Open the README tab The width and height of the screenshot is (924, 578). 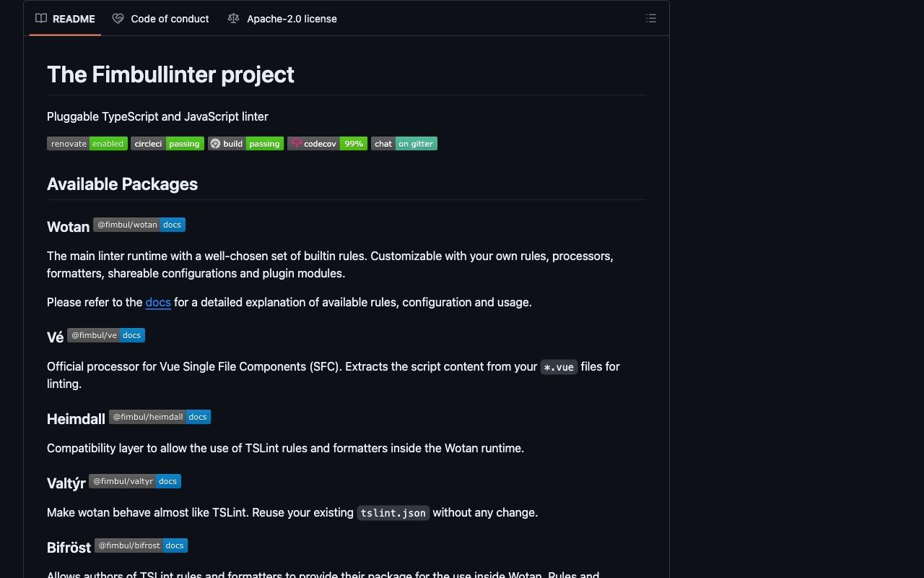(x=66, y=19)
